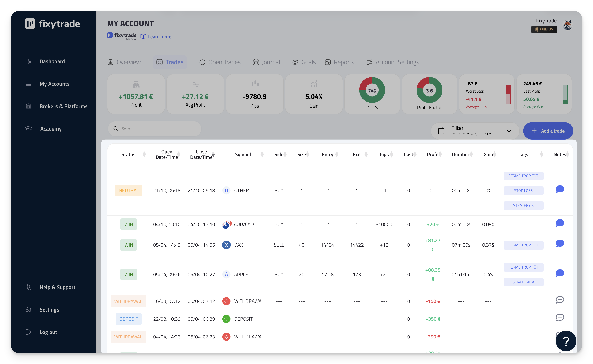Image resolution: width=593 pixels, height=364 pixels.
Task: Click the fox profile avatar
Action: [567, 25]
